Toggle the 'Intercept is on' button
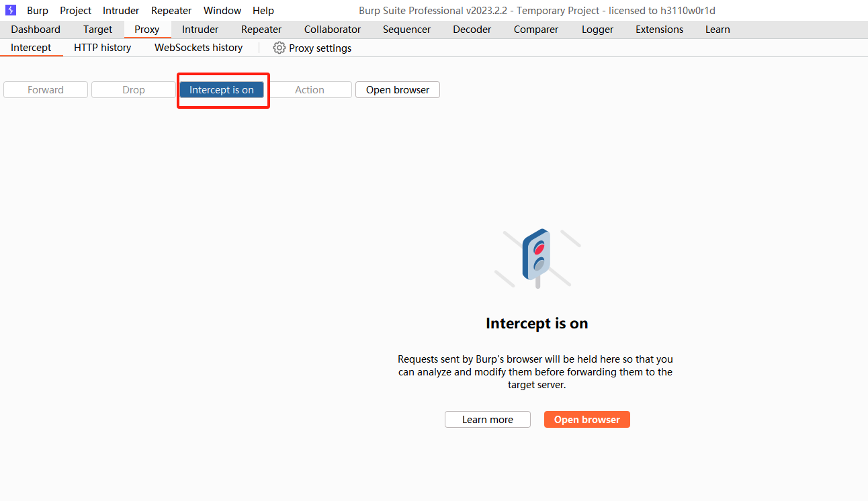 tap(222, 90)
